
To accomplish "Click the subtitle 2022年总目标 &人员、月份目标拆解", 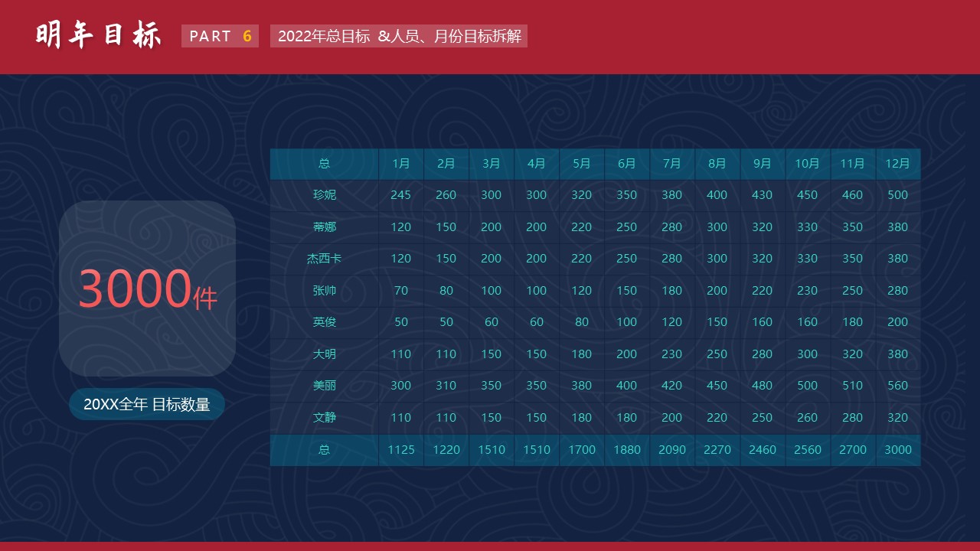I will click(399, 36).
